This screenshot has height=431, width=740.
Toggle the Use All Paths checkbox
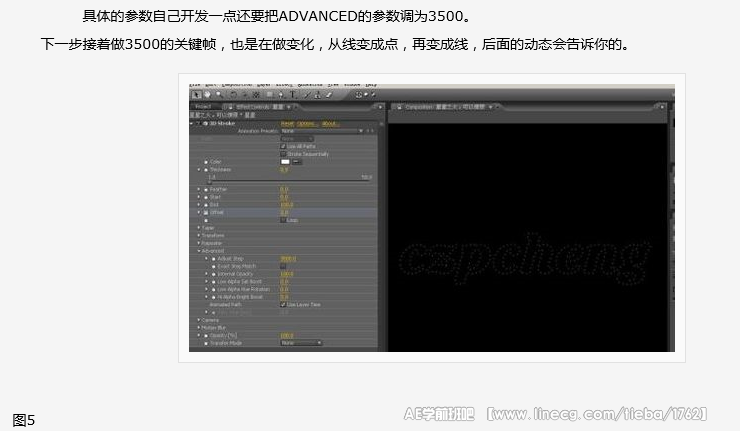pyautogui.click(x=283, y=146)
